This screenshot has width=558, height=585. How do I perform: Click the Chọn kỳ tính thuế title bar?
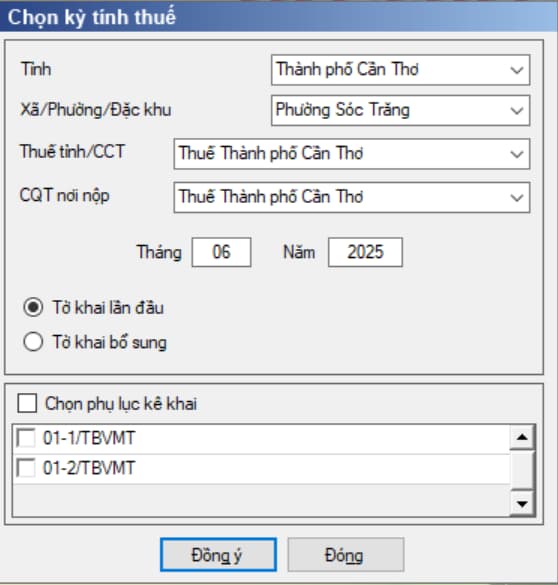[x=279, y=17]
